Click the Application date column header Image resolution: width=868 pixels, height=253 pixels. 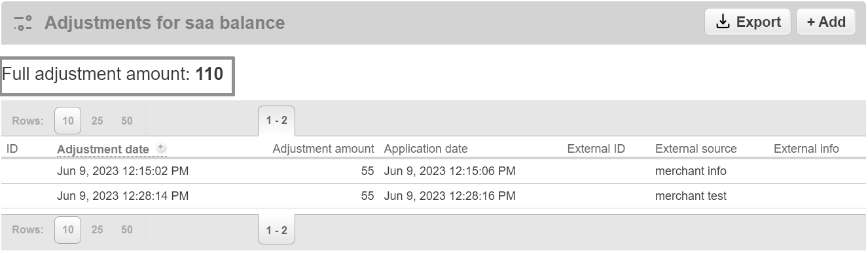tap(426, 149)
